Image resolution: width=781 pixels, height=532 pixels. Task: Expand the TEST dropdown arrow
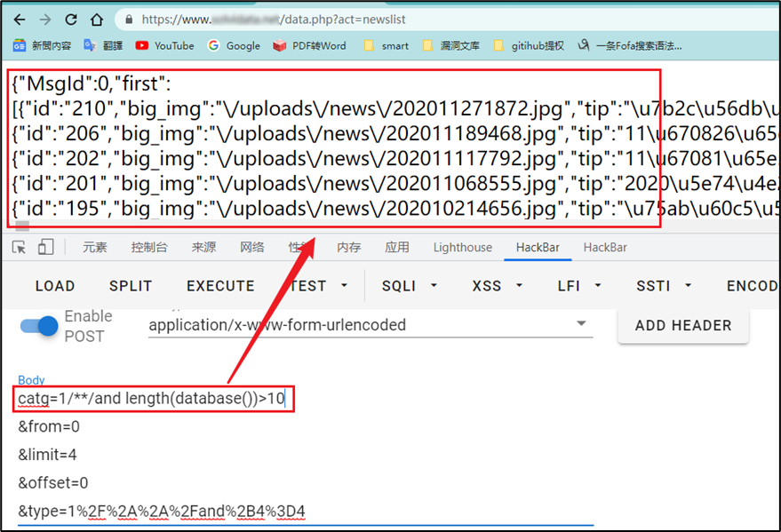pos(344,286)
